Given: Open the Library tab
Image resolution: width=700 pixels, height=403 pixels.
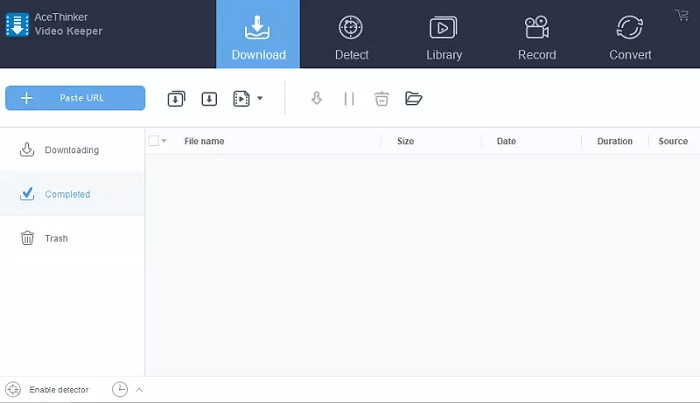Looking at the screenshot, I should (x=443, y=35).
